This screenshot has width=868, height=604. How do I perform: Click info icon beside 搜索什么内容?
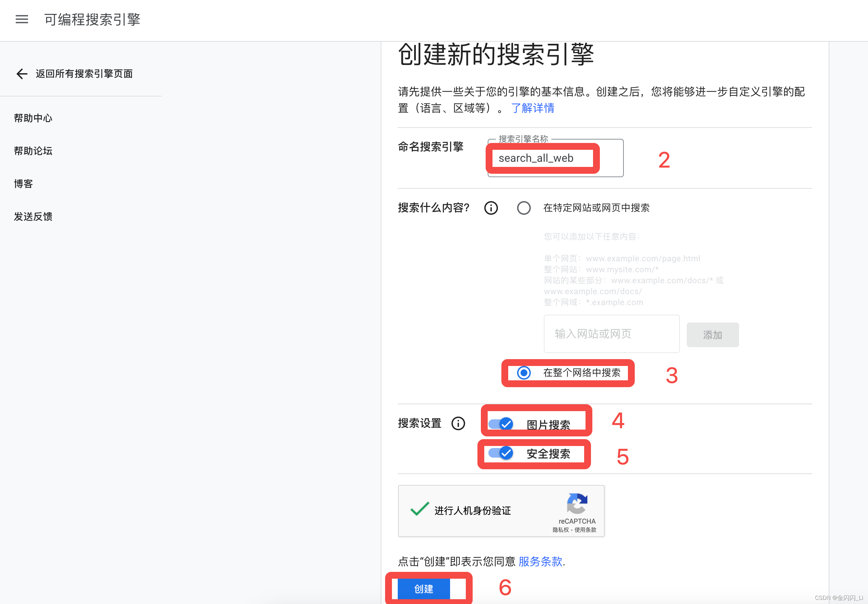coord(491,208)
